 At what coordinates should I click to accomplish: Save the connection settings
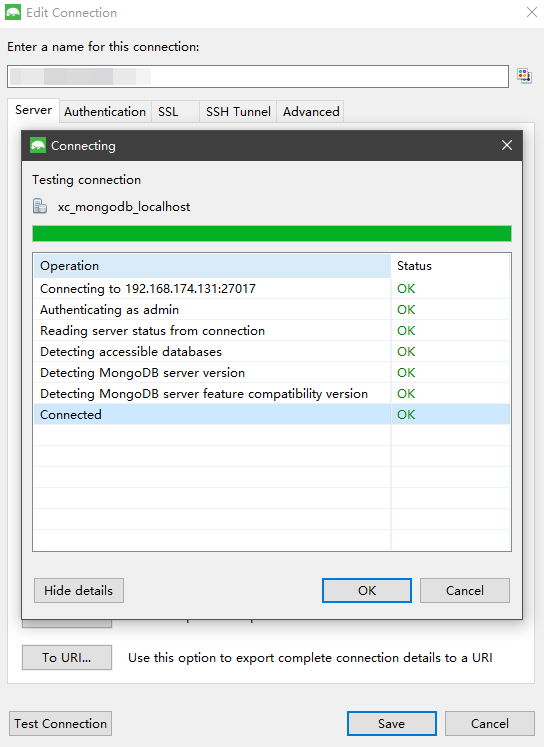(x=392, y=724)
